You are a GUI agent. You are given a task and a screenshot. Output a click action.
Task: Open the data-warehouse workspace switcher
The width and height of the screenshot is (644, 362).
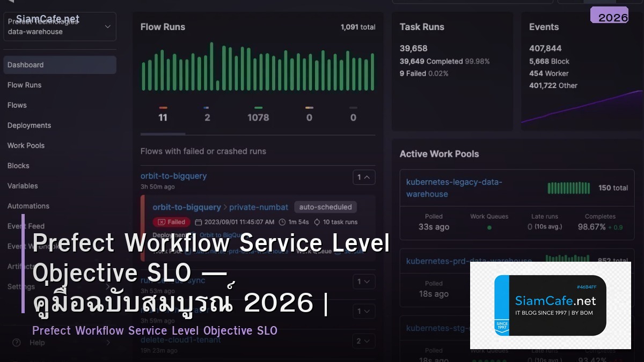tap(60, 26)
